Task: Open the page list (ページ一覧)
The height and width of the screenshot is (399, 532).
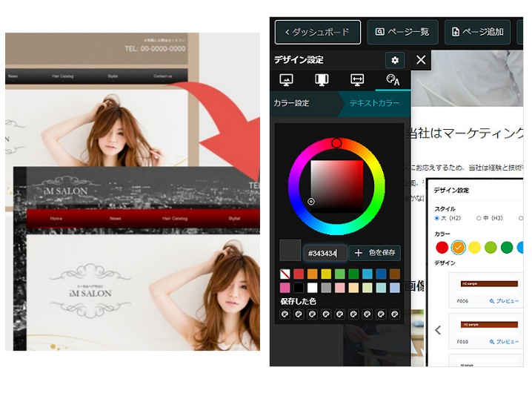Action: coord(402,32)
